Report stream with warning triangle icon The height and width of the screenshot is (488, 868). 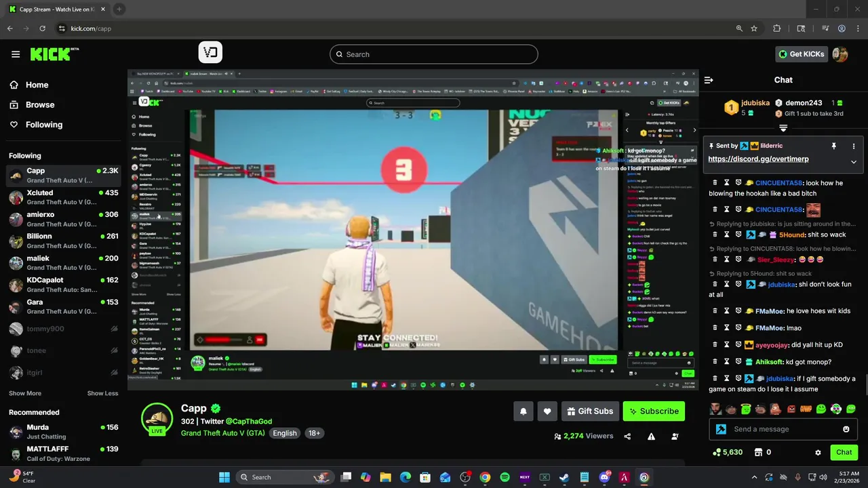651,436
